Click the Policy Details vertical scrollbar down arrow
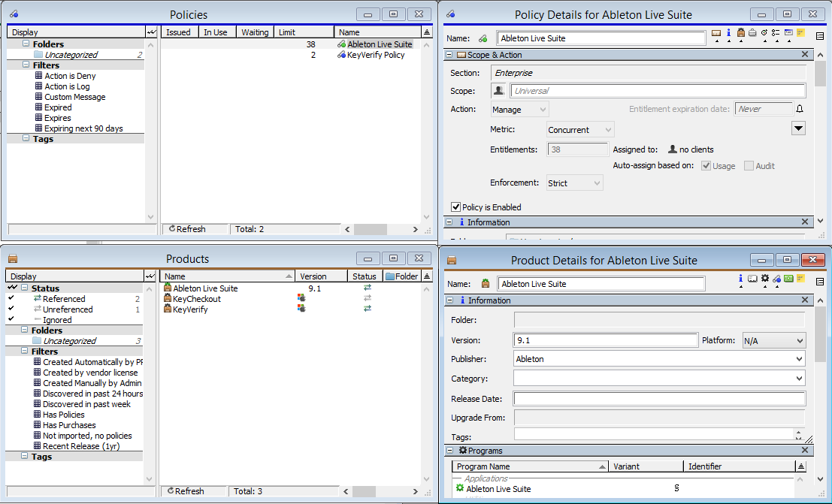Viewport: 832px width, 504px height. coord(820,221)
